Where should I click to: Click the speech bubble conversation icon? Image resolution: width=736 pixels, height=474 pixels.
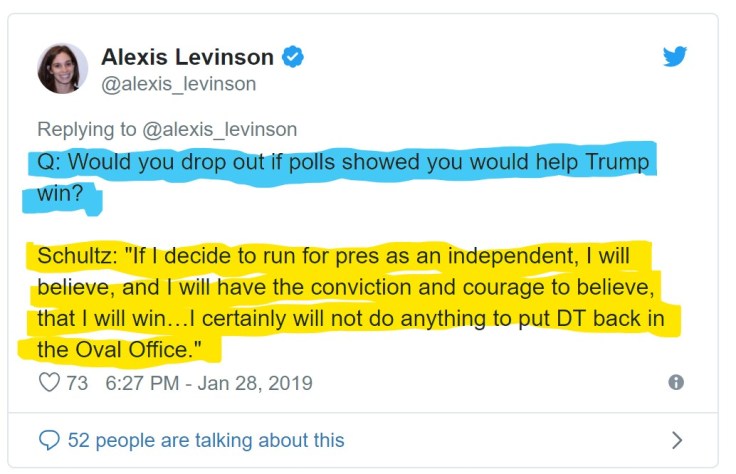click(49, 440)
